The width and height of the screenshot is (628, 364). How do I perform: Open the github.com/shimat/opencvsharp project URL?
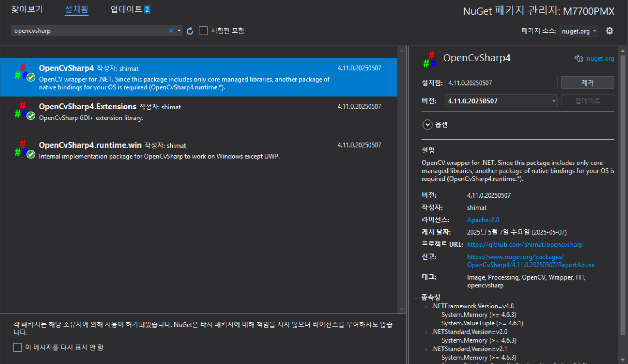[525, 245]
